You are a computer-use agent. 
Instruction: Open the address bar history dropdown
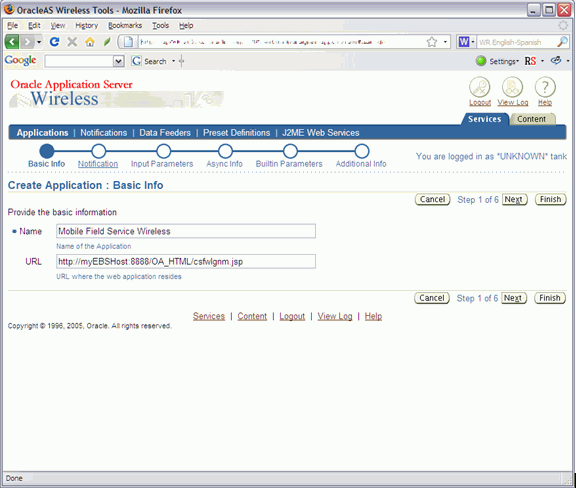(x=445, y=42)
